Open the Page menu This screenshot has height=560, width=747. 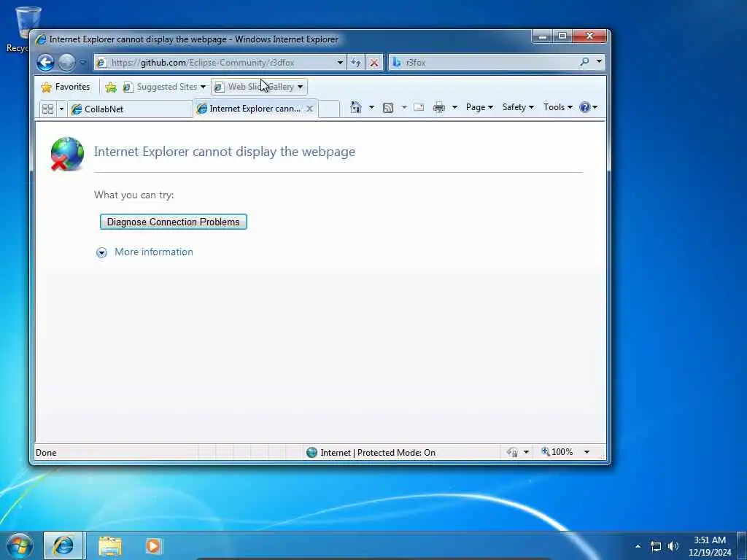[479, 107]
